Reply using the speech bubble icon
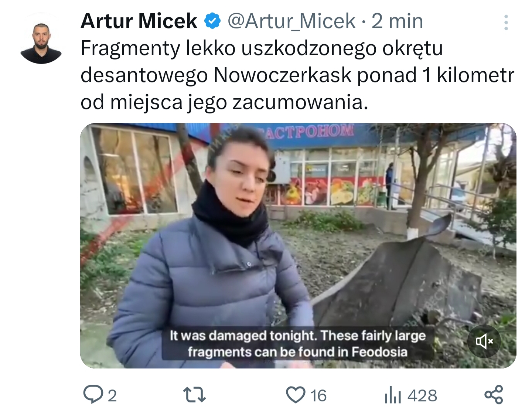Screen dimensions: 532x415 [93, 394]
